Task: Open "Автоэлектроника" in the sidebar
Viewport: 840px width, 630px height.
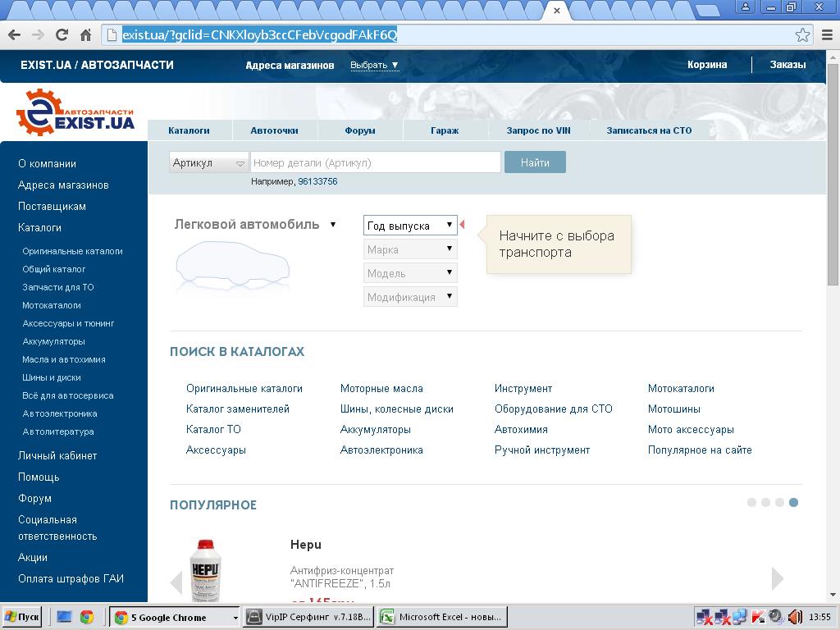Action: coord(59,413)
